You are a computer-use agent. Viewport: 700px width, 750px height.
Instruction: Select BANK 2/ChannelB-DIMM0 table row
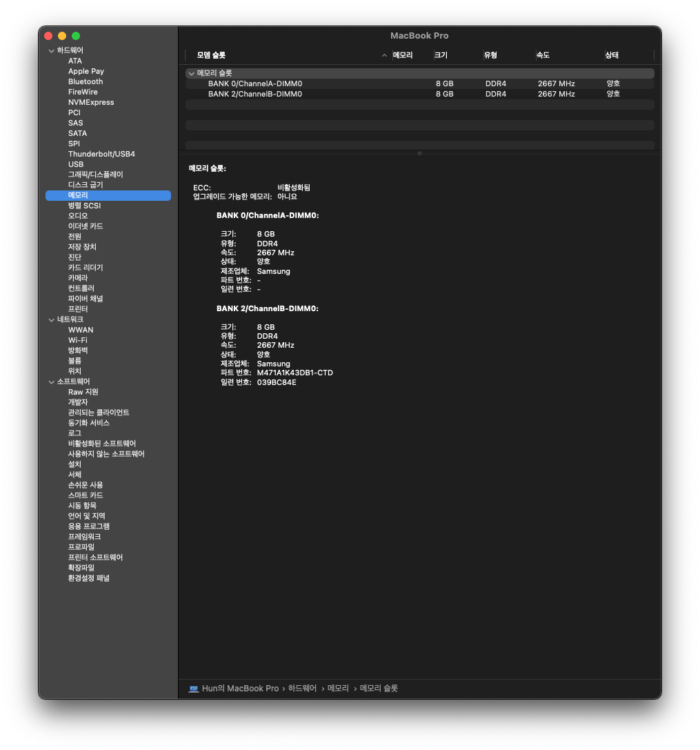(420, 95)
